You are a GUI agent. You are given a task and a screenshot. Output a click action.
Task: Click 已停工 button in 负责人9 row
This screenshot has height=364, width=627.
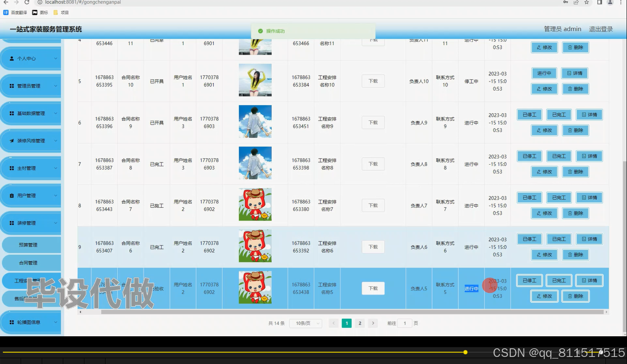pyautogui.click(x=529, y=115)
